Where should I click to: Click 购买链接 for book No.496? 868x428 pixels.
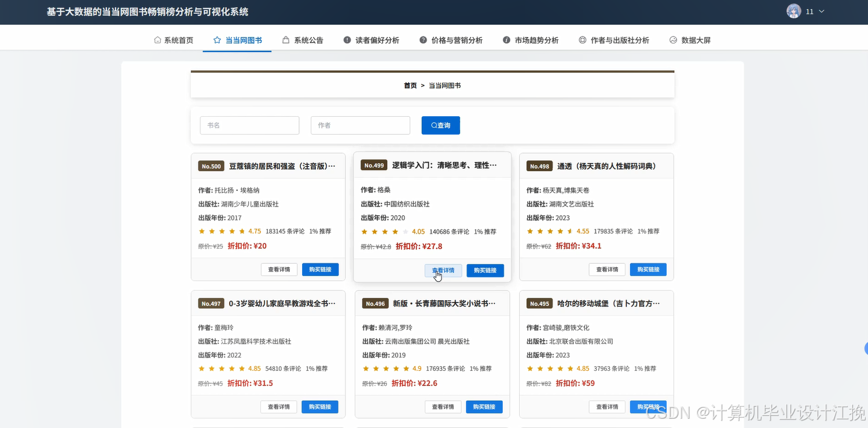(x=484, y=407)
